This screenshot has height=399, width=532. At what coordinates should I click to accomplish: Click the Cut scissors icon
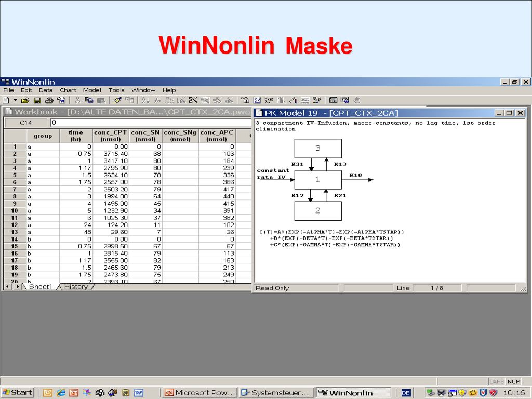point(77,100)
